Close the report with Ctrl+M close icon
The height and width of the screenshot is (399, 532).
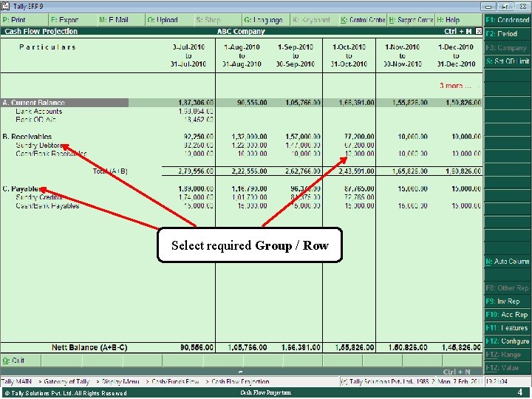pyautogui.click(x=478, y=31)
